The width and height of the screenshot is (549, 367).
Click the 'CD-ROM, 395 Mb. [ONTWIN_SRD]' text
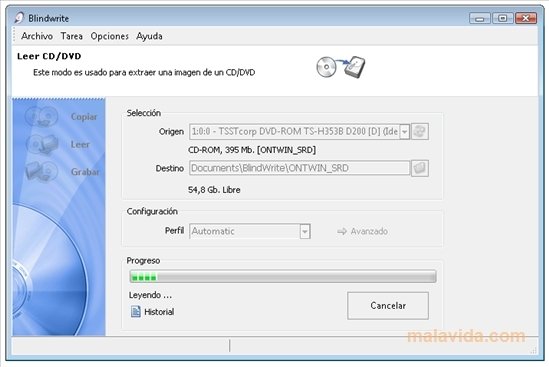pyautogui.click(x=252, y=150)
